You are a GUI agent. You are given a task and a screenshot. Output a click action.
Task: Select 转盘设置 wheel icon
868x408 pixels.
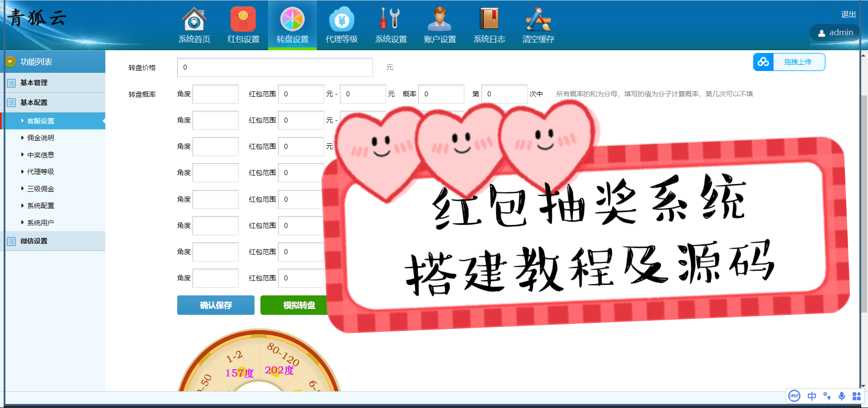click(292, 19)
